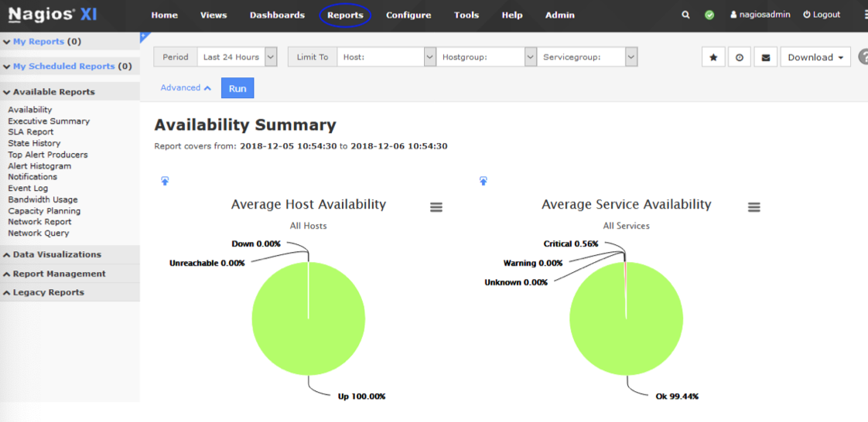Open the Capacity Planning report
Screen dimensions: 868x422
[x=44, y=211]
